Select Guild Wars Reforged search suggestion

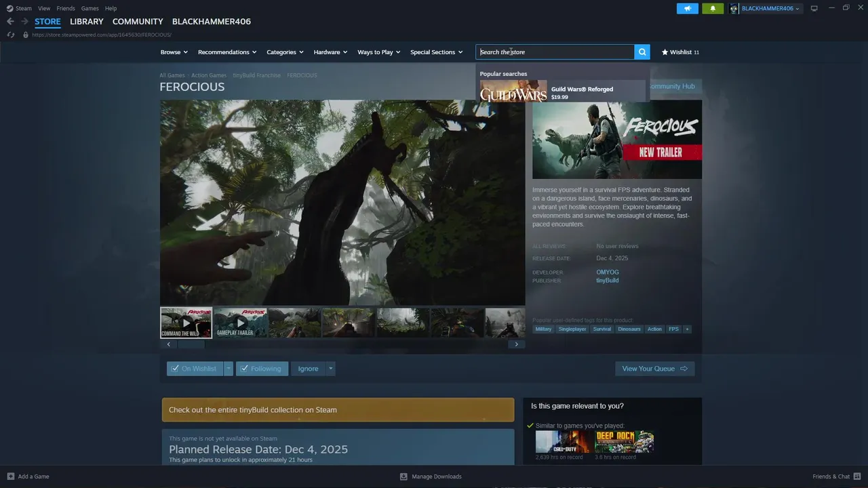tap(562, 91)
